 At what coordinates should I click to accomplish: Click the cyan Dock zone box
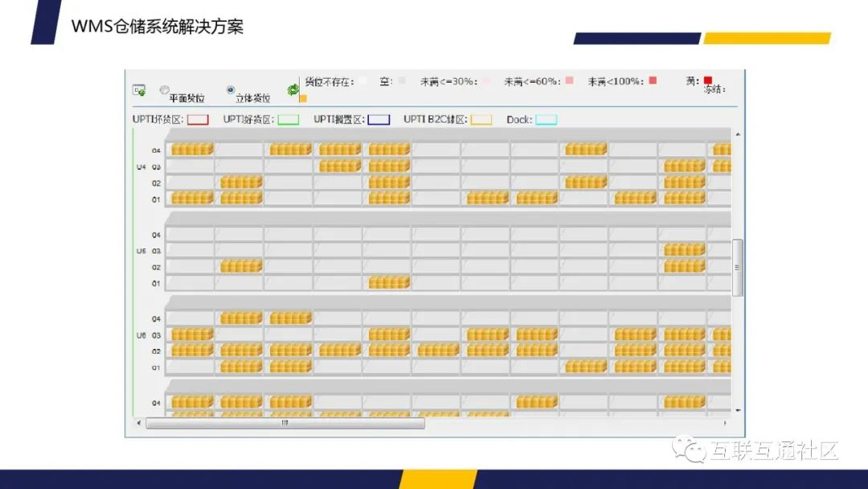[x=547, y=120]
